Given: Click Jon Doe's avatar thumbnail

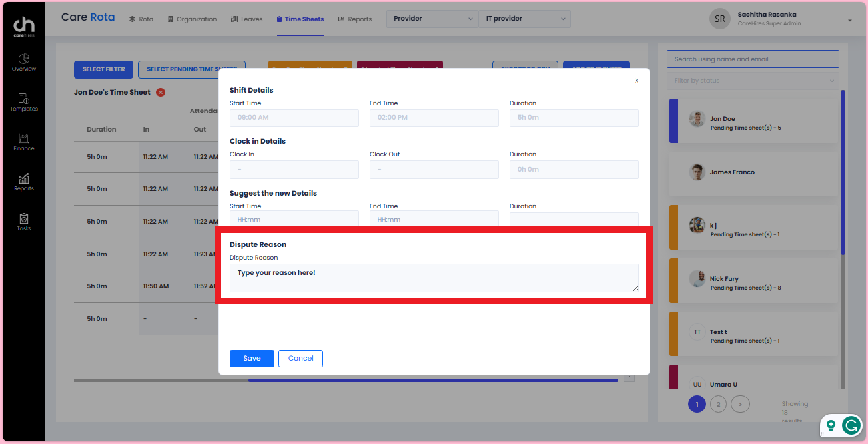Looking at the screenshot, I should 697,118.
